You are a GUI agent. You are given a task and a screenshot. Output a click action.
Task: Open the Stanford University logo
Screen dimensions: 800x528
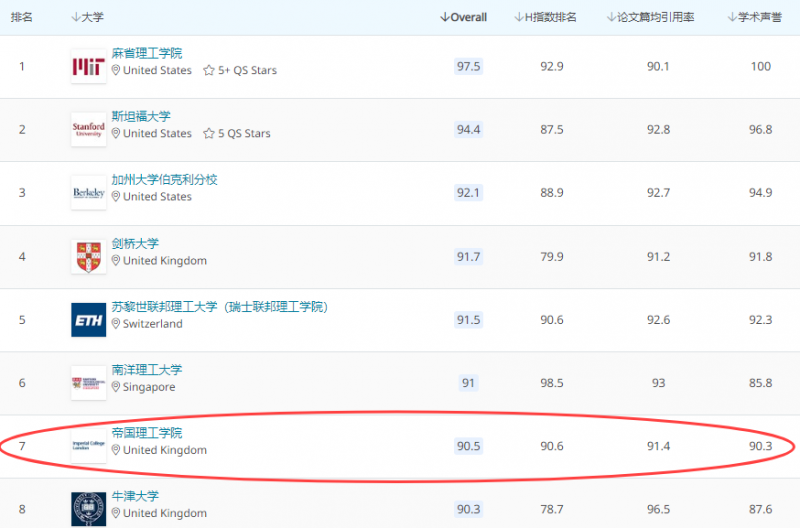tap(89, 130)
